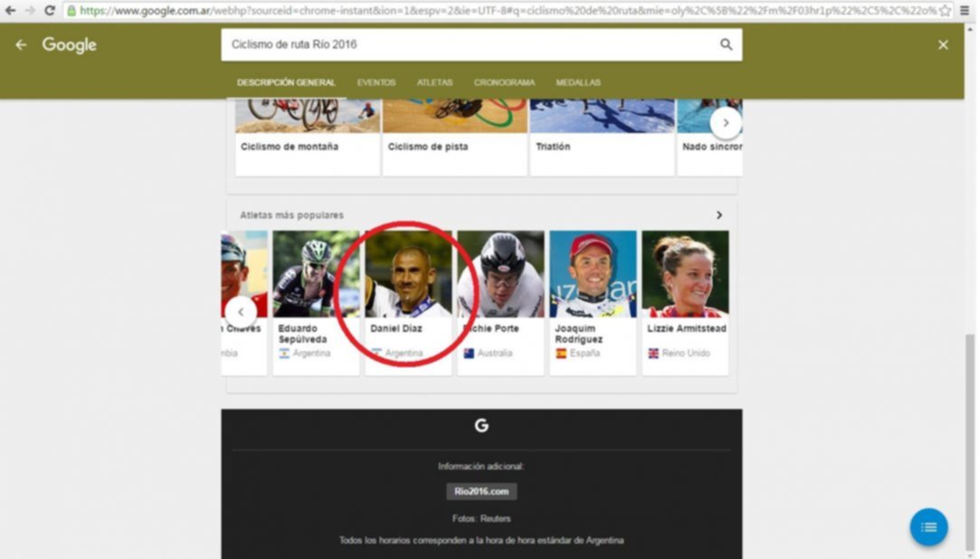Click the browser address bar URL
The height and width of the screenshot is (559, 980).
coord(507,11)
